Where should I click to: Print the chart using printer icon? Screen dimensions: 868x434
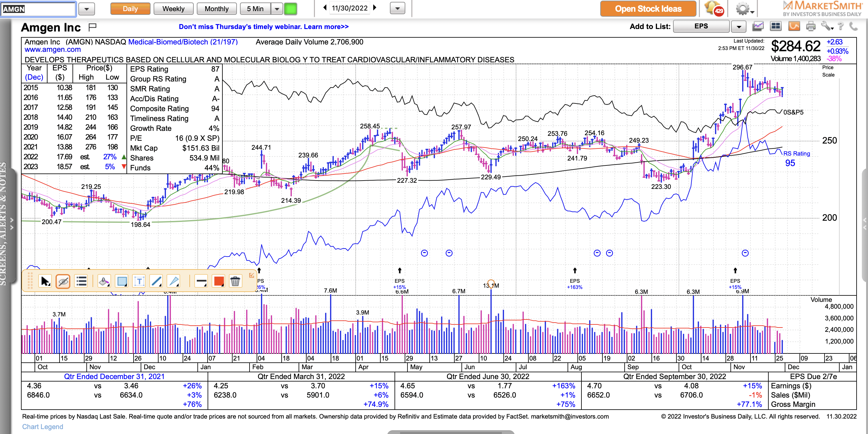click(x=811, y=26)
